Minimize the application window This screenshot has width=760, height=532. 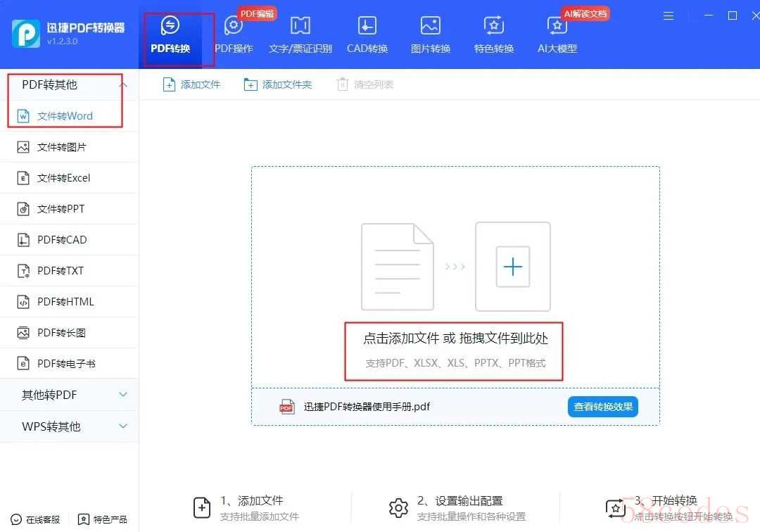click(709, 16)
